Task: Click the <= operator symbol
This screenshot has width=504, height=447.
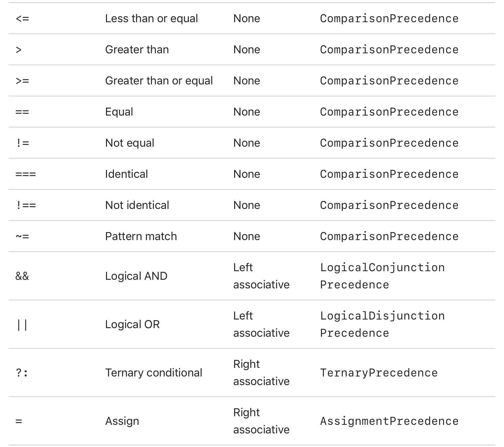Action: [22, 19]
